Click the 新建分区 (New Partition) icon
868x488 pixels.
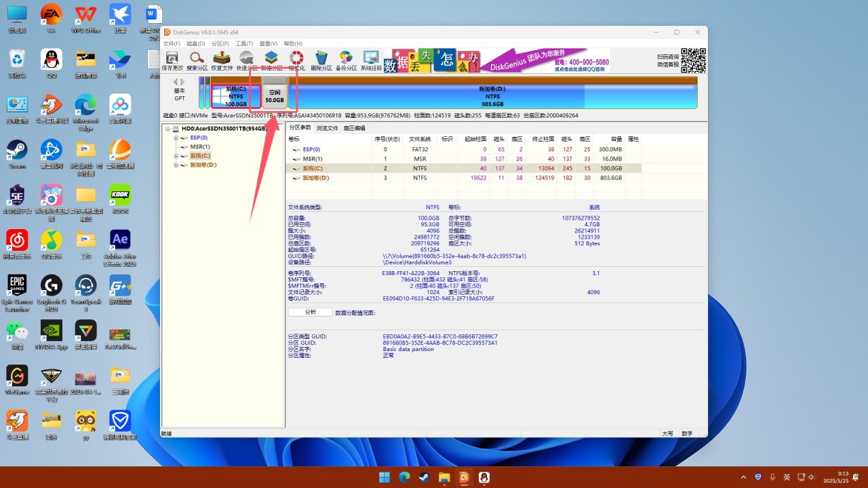(271, 61)
